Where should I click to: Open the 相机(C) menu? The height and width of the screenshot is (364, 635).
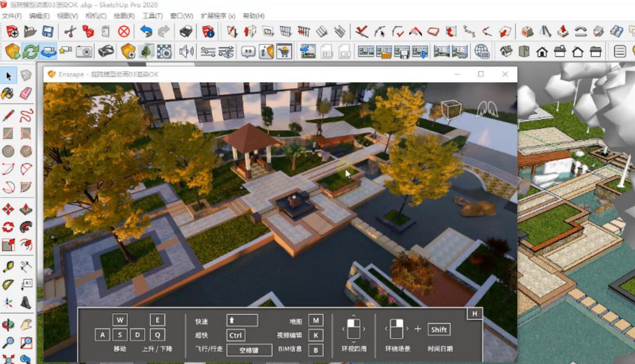pos(96,16)
